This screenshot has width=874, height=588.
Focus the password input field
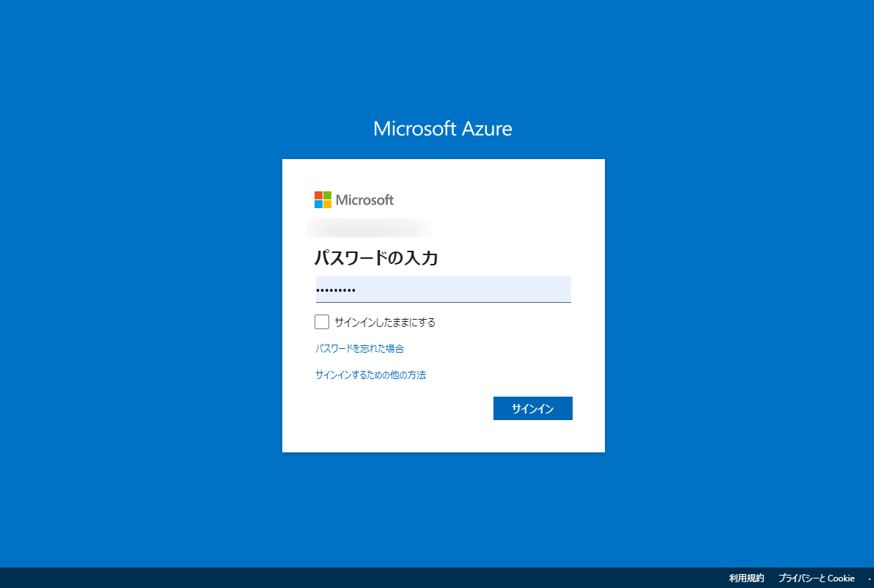pyautogui.click(x=443, y=290)
